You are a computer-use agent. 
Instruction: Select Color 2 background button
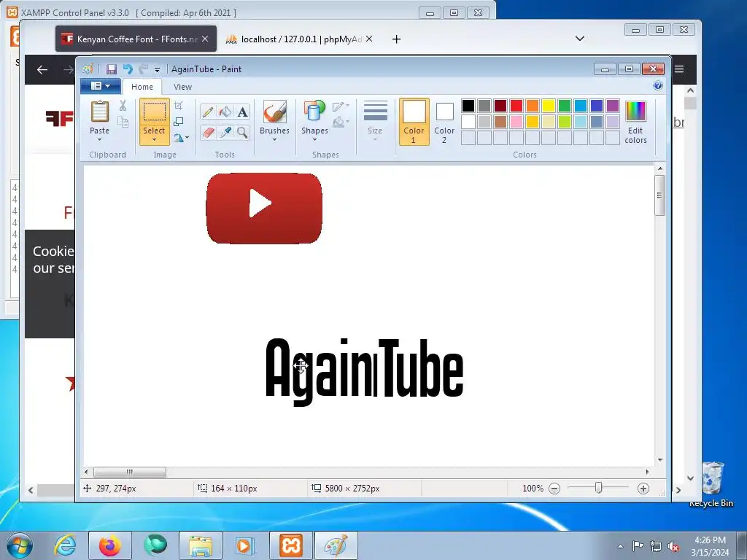point(444,122)
